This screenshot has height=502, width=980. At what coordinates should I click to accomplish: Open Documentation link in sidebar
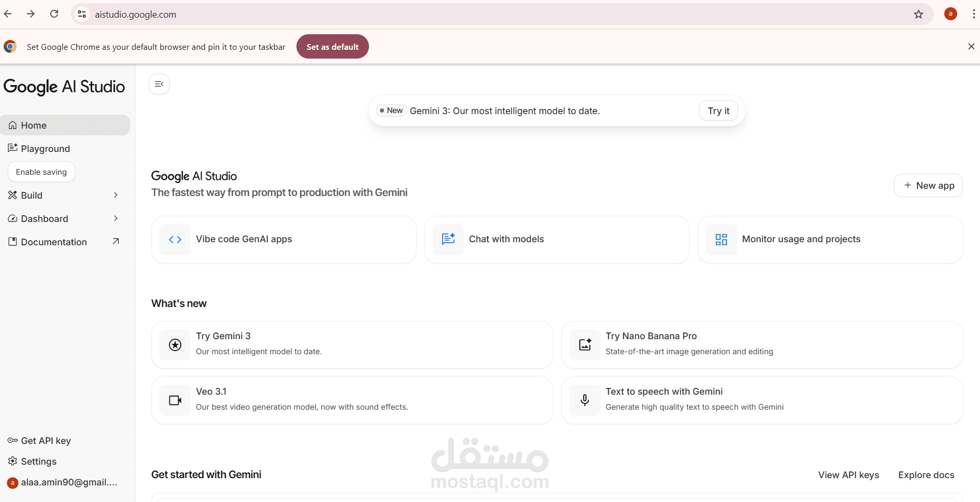coord(65,242)
